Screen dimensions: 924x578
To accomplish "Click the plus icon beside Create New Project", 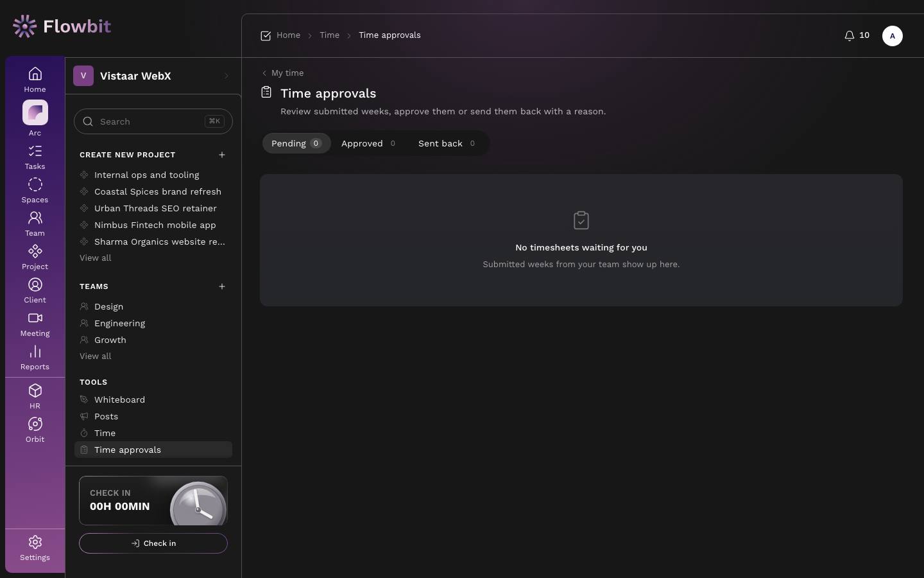I will point(222,155).
